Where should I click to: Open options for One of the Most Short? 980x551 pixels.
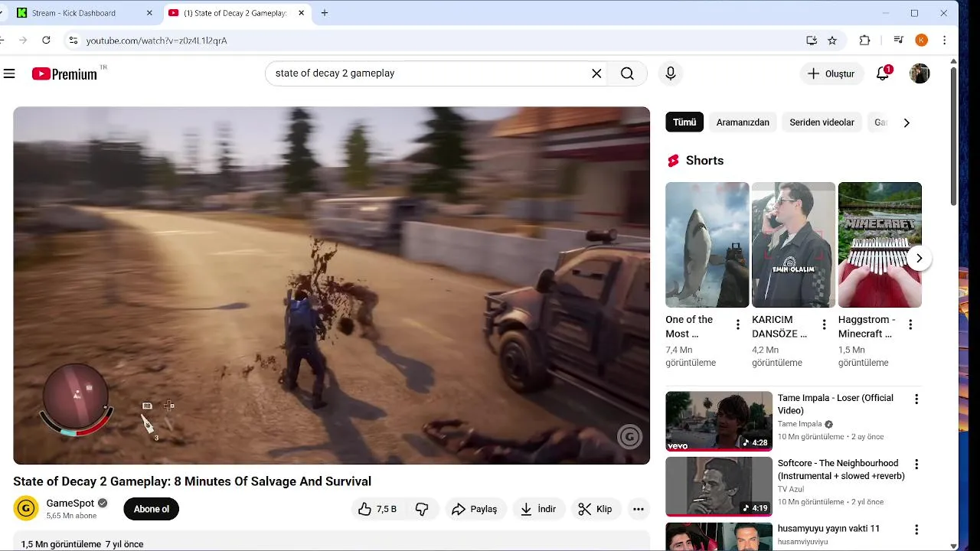pos(738,324)
